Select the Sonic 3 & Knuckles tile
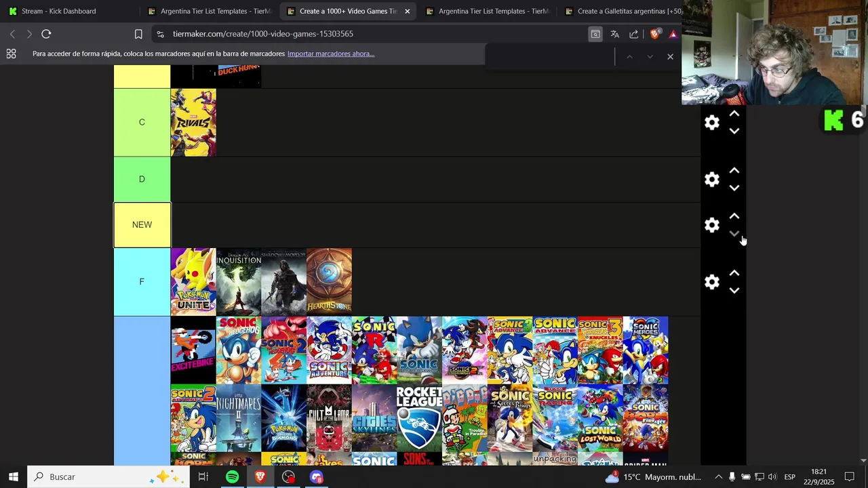The width and height of the screenshot is (868, 488). pyautogui.click(x=600, y=350)
